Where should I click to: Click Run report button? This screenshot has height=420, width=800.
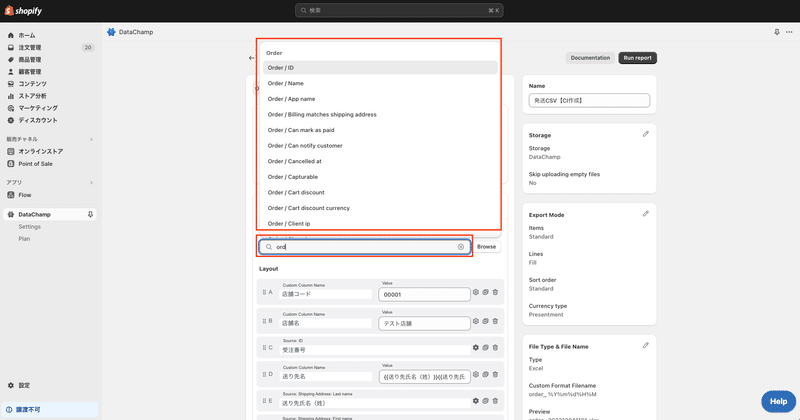[637, 58]
